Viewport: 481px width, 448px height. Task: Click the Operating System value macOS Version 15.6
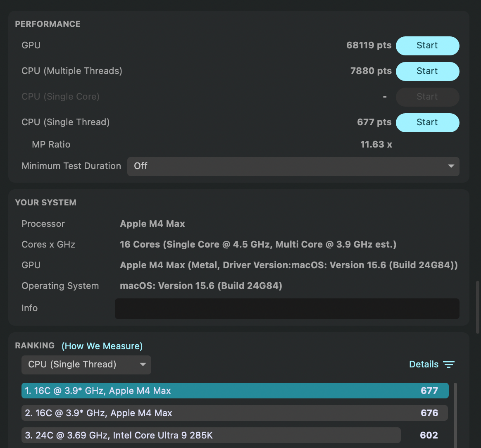(x=201, y=286)
